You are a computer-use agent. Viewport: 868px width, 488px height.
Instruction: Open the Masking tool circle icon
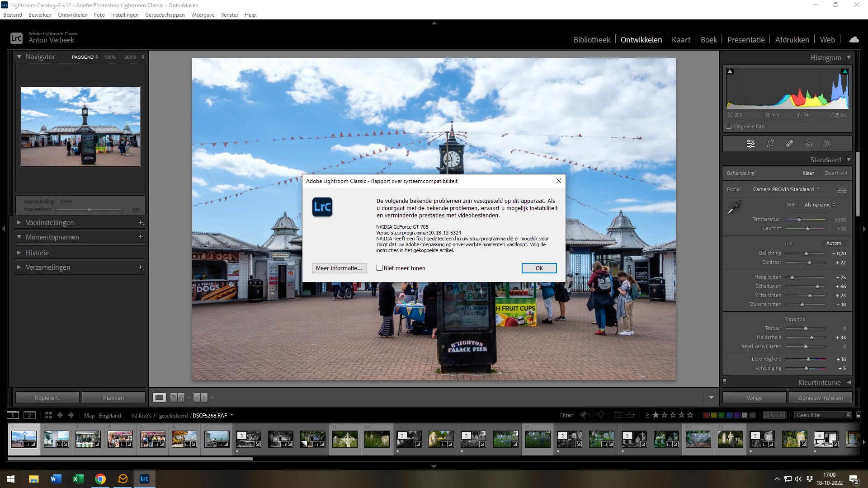826,144
